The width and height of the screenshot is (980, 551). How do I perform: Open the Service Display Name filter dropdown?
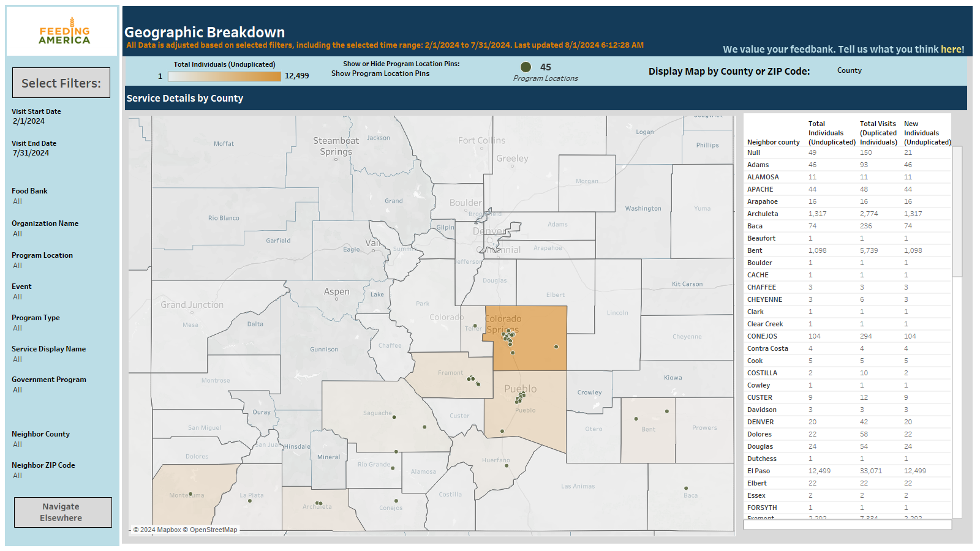[x=61, y=359]
